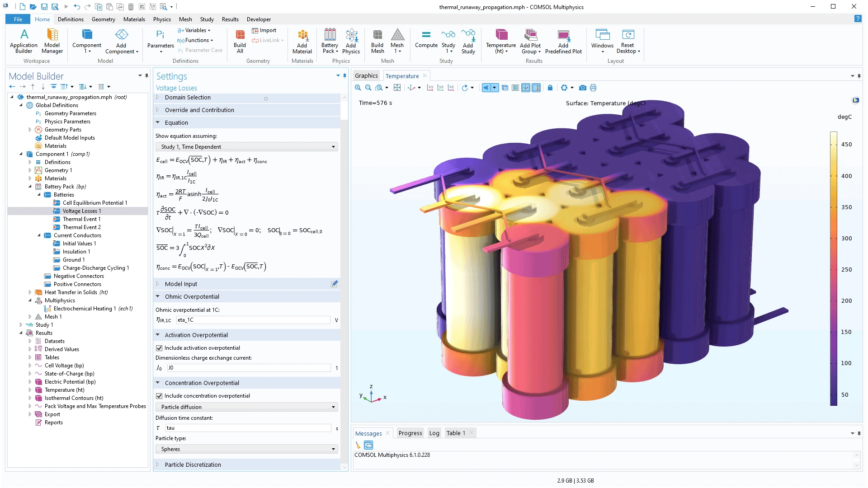Click the Build All geometry icon

coord(240,40)
